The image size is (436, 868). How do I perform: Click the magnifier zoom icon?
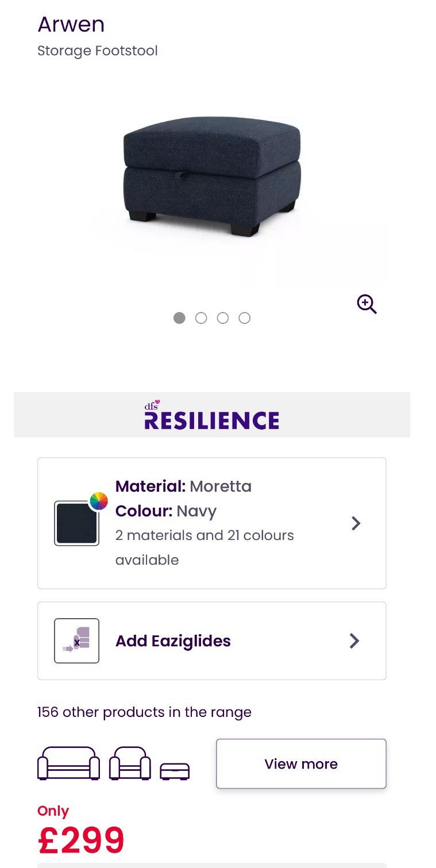click(366, 304)
